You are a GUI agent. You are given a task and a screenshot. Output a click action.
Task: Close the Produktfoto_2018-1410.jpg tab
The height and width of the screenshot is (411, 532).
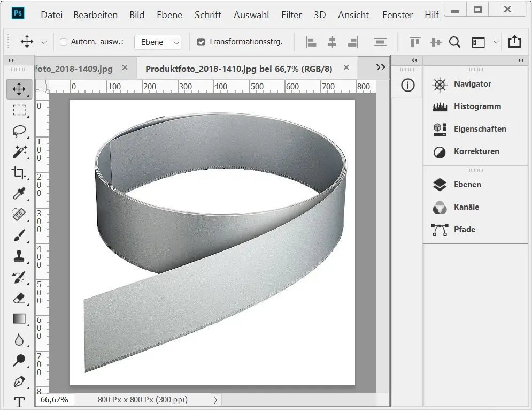coord(346,67)
